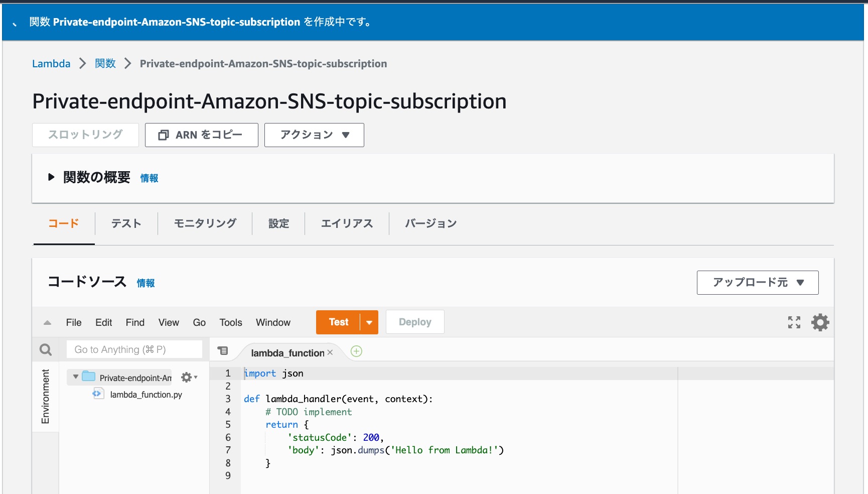Image resolution: width=868 pixels, height=494 pixels.
Task: Open the Tools menu in code editor
Action: (230, 322)
